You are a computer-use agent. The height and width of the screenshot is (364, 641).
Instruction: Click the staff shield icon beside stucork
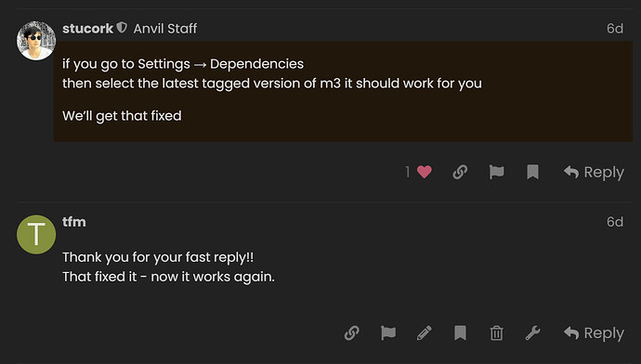click(122, 28)
